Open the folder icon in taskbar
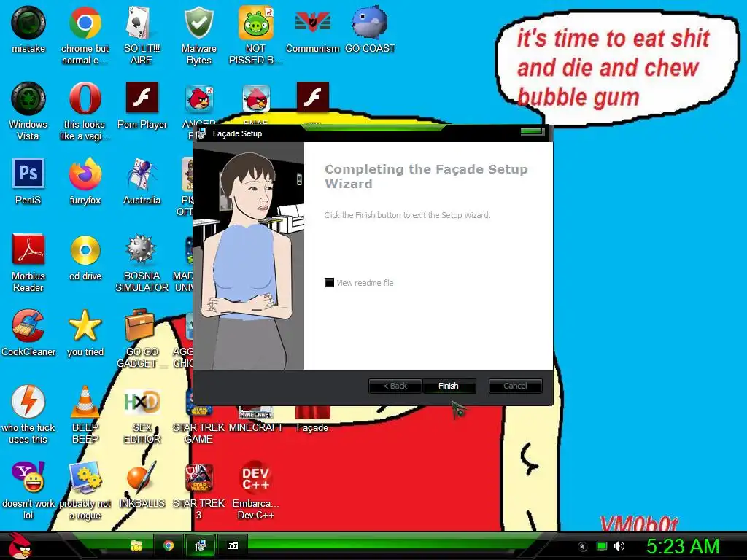Screen dimensions: 747x560 point(136,545)
